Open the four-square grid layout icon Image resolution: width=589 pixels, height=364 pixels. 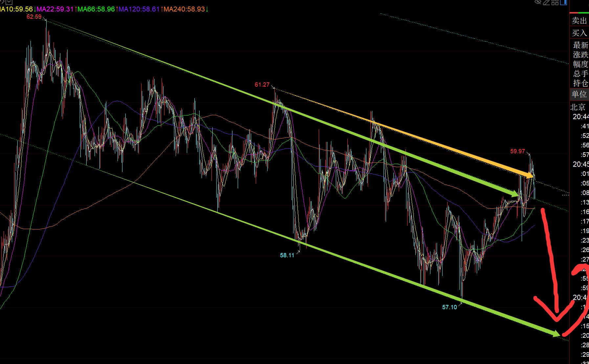click(555, 3)
